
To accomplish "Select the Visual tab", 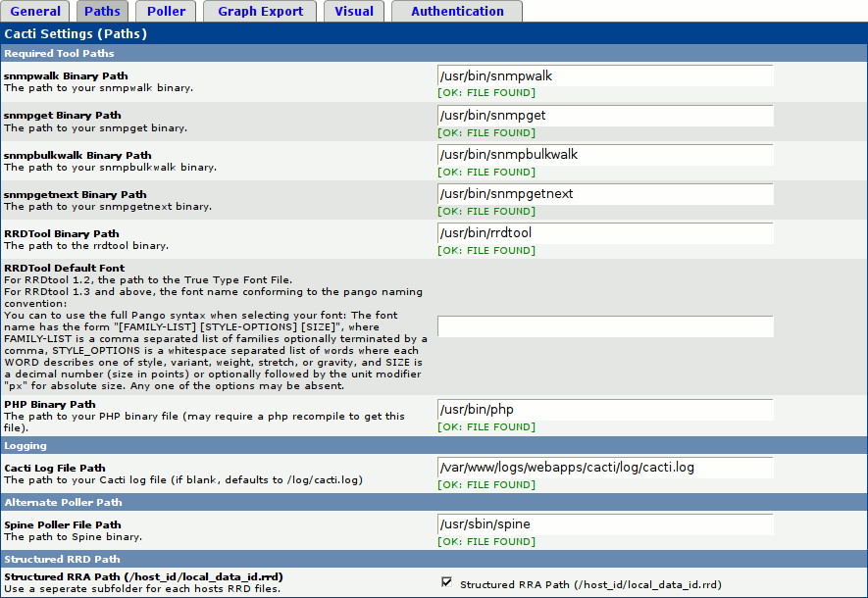I will click(354, 11).
